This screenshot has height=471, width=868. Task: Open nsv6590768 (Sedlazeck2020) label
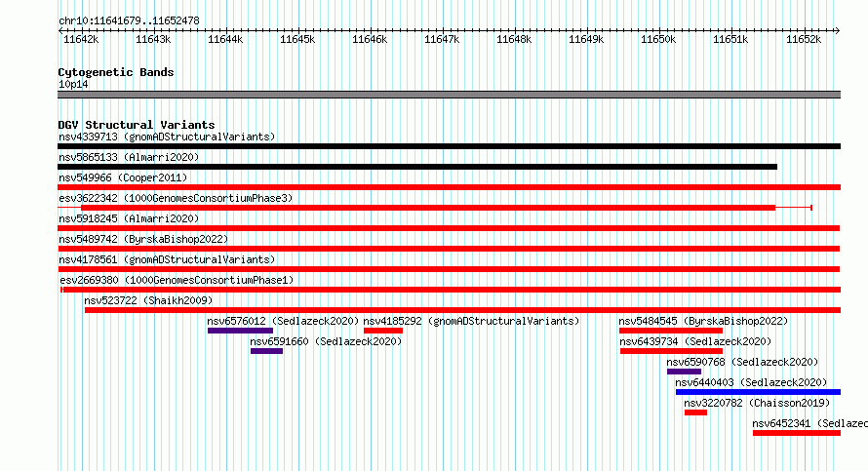tap(742, 362)
